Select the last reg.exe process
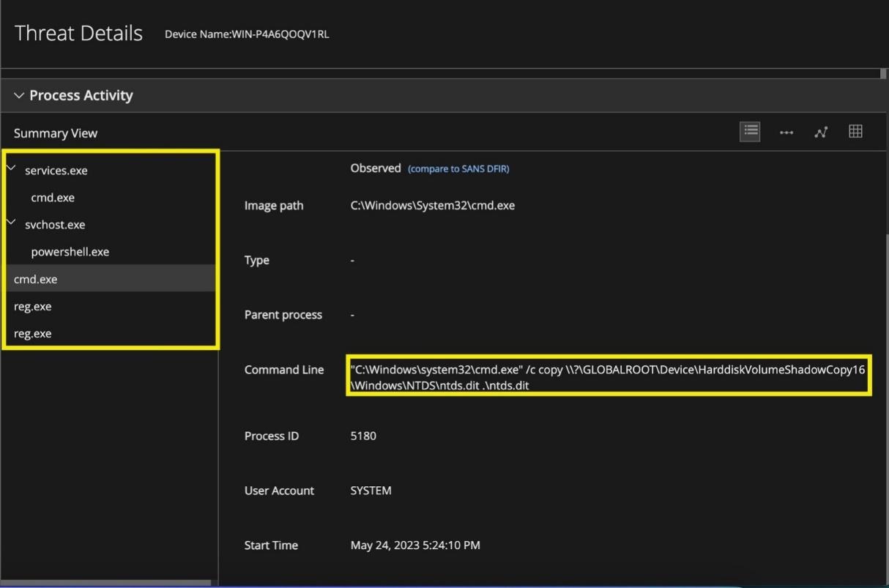The width and height of the screenshot is (889, 588). (x=32, y=333)
